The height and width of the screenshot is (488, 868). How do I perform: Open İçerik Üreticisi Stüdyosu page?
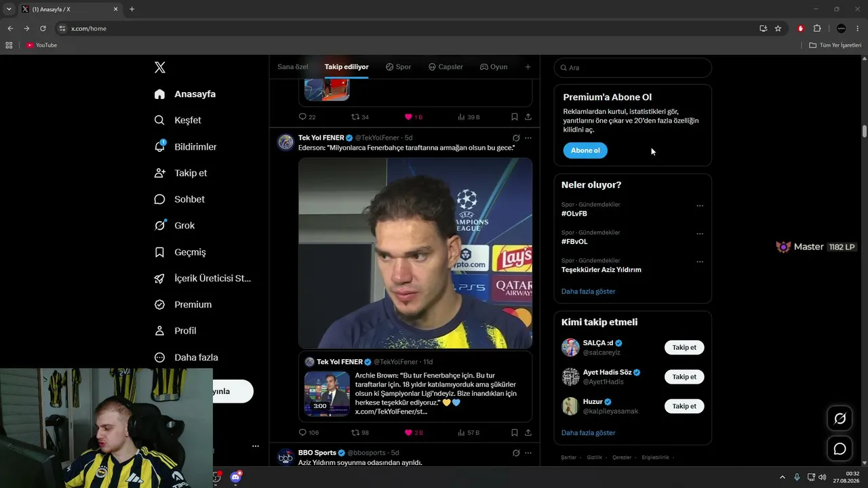click(x=203, y=279)
